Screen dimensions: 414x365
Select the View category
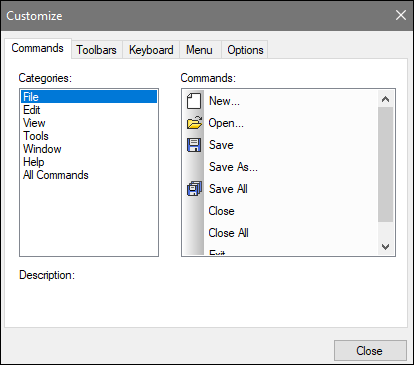(89, 123)
